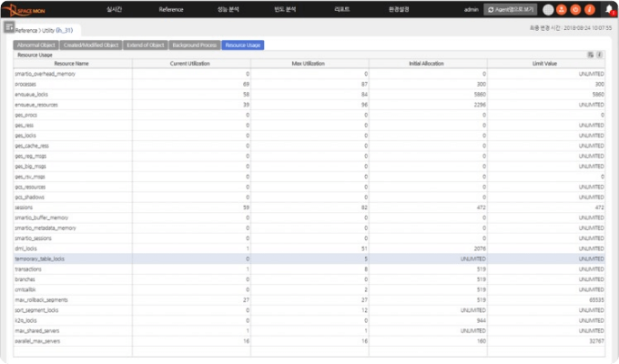Click the orange power logout icon
Viewport: 619px width, 364px height.
[x=574, y=9]
